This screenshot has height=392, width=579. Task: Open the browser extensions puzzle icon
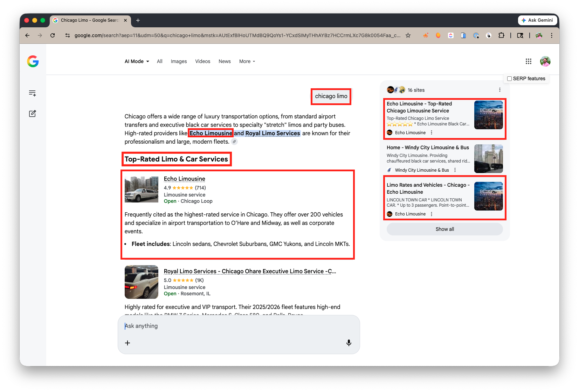point(501,35)
